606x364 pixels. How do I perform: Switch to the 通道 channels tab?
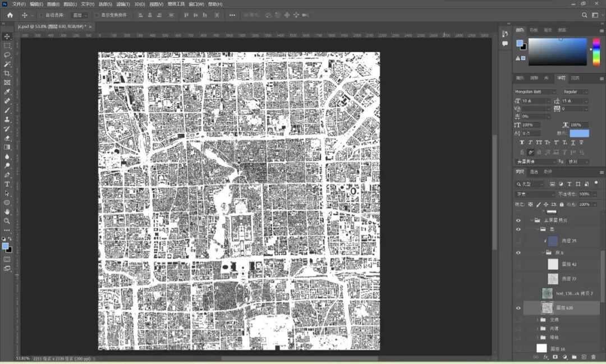click(534, 172)
